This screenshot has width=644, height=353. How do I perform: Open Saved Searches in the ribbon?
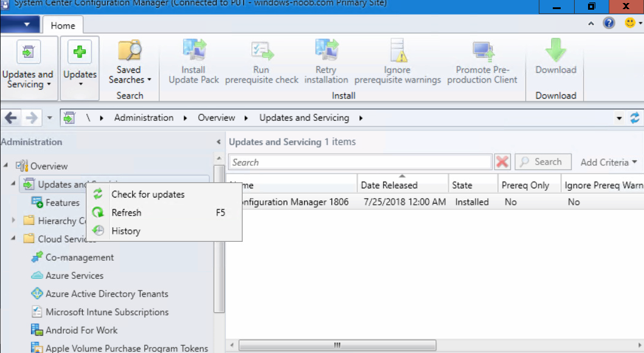(130, 62)
